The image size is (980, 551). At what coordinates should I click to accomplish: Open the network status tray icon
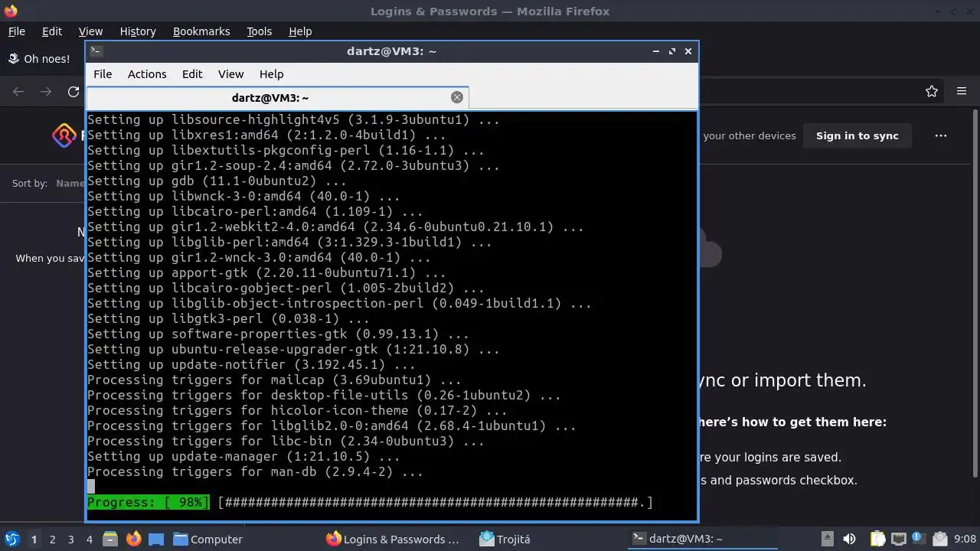point(898,539)
